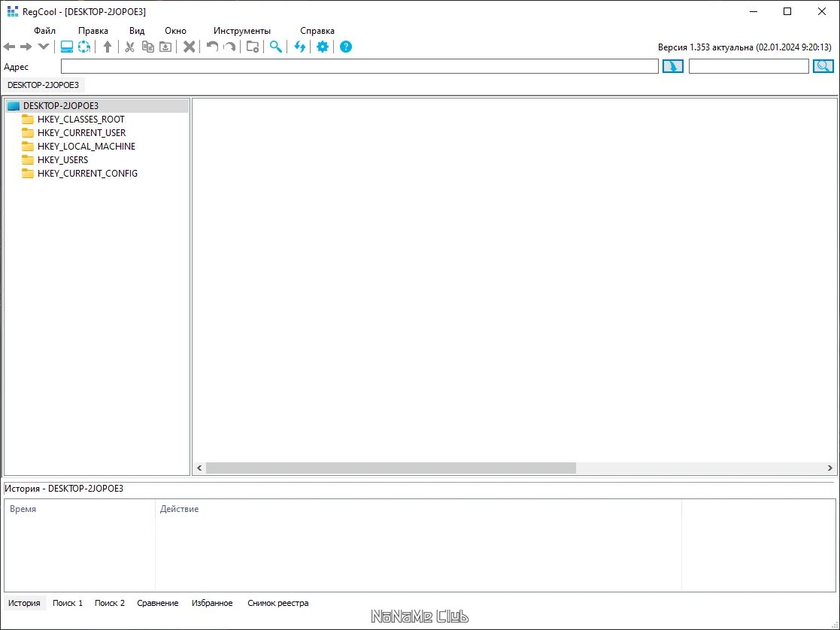Open the Вид menu
The height and width of the screenshot is (630, 840).
pos(137,31)
